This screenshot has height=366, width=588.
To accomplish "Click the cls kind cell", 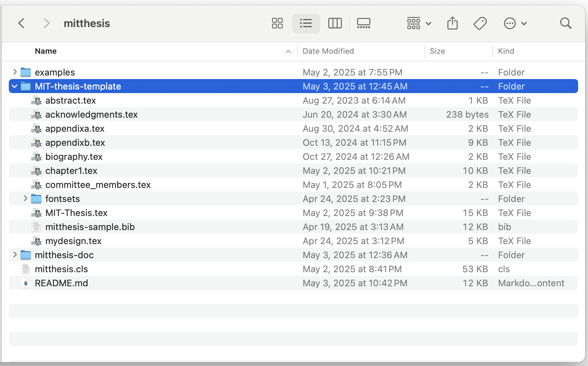I will 504,269.
